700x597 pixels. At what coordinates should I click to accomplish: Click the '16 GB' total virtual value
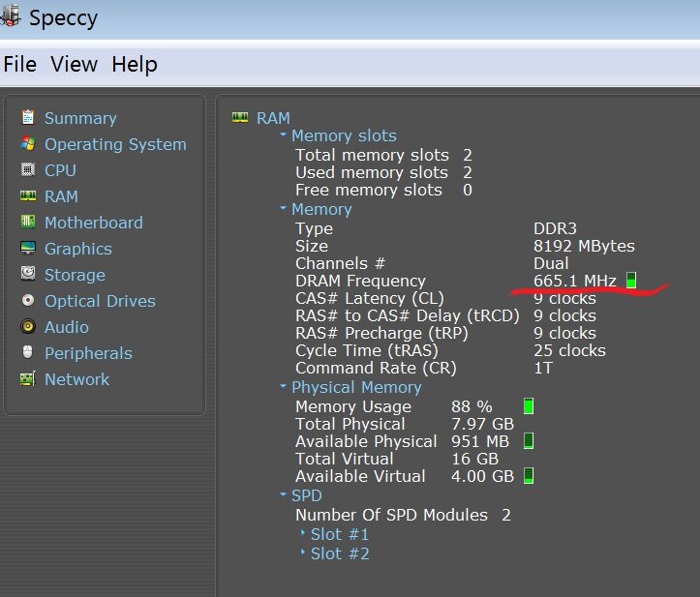click(x=474, y=459)
